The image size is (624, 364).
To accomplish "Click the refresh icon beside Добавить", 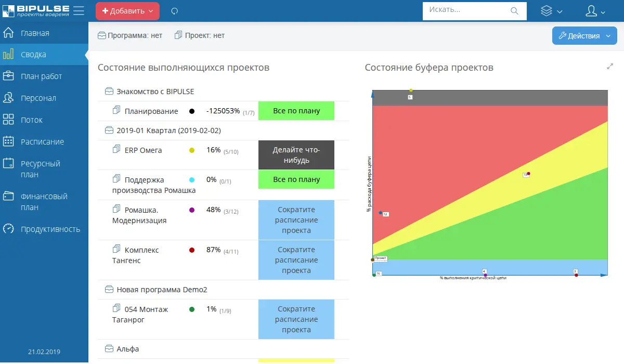I will pyautogui.click(x=174, y=11).
